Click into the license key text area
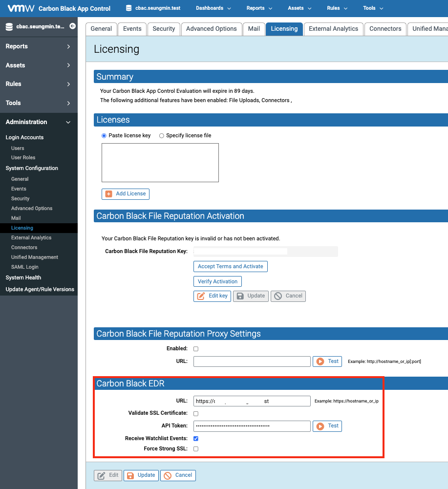The image size is (448, 489). point(160,163)
